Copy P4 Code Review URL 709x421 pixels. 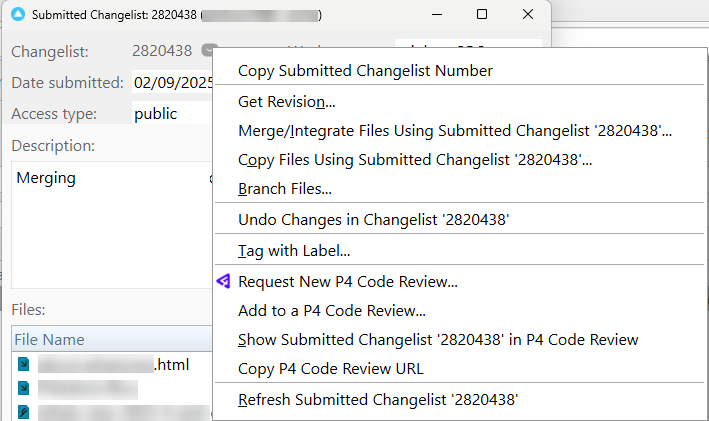click(330, 369)
